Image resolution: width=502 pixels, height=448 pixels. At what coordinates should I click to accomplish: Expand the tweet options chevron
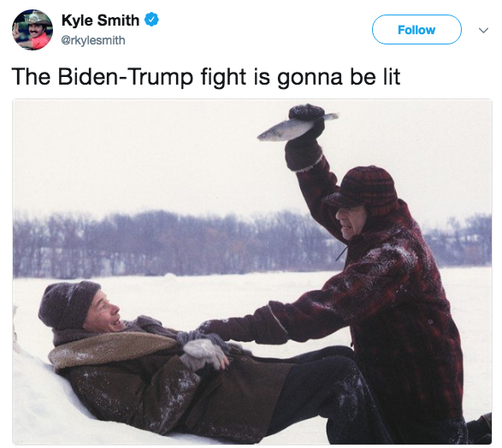483,30
